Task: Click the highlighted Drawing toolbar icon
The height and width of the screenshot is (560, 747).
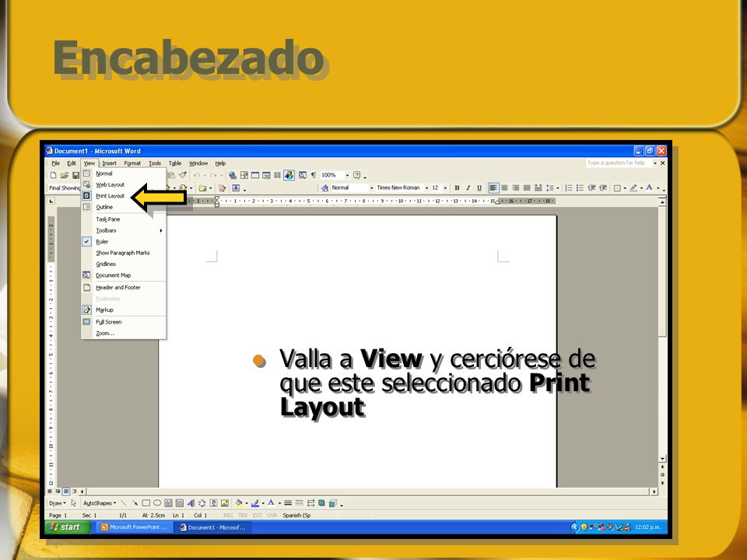Action: pyautogui.click(x=289, y=175)
